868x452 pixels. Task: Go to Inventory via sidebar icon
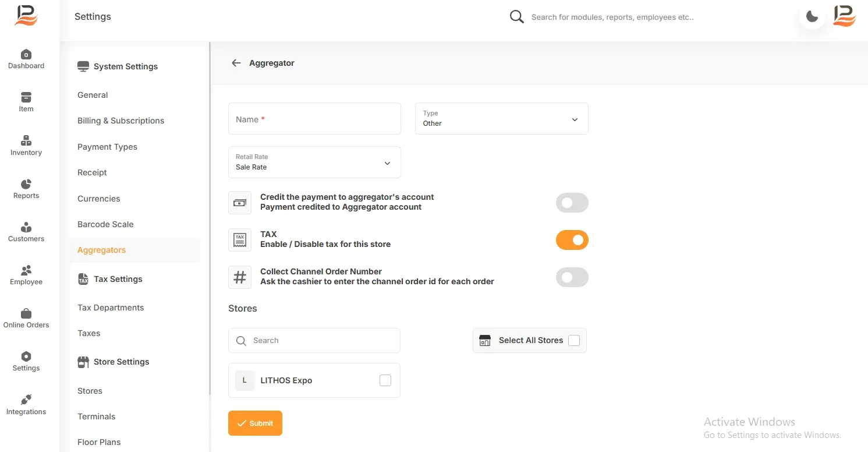pos(26,141)
